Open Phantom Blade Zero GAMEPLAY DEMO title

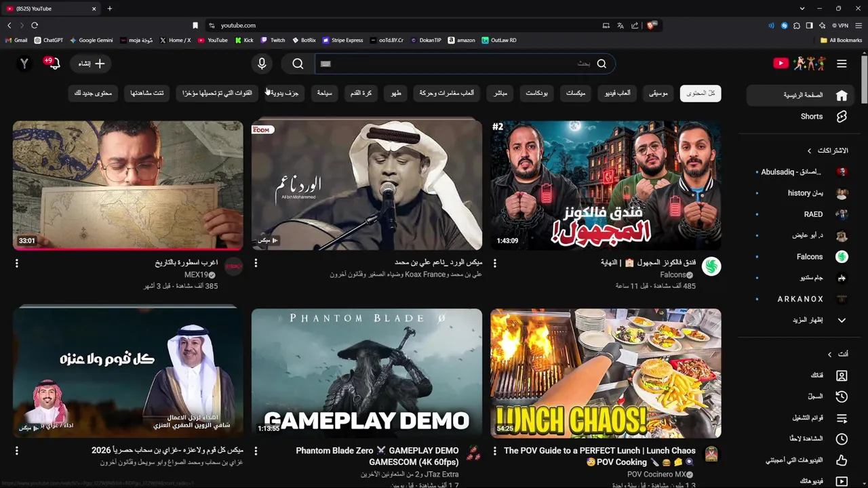377,456
